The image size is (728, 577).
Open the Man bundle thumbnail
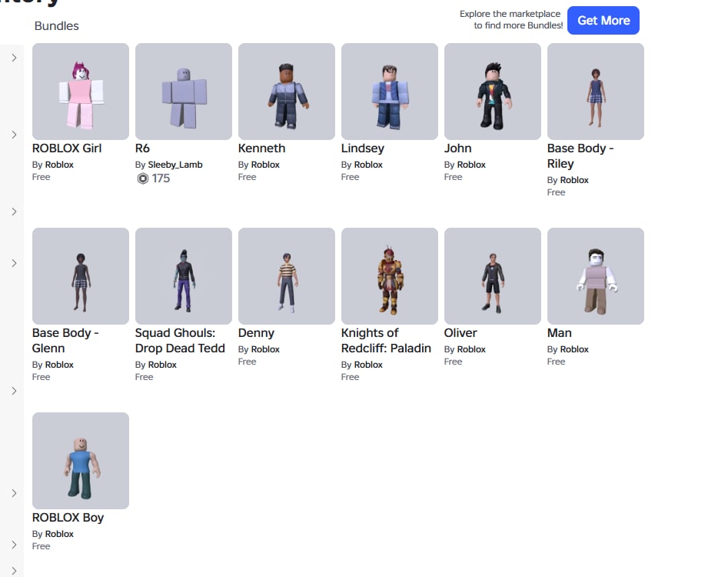click(x=596, y=276)
